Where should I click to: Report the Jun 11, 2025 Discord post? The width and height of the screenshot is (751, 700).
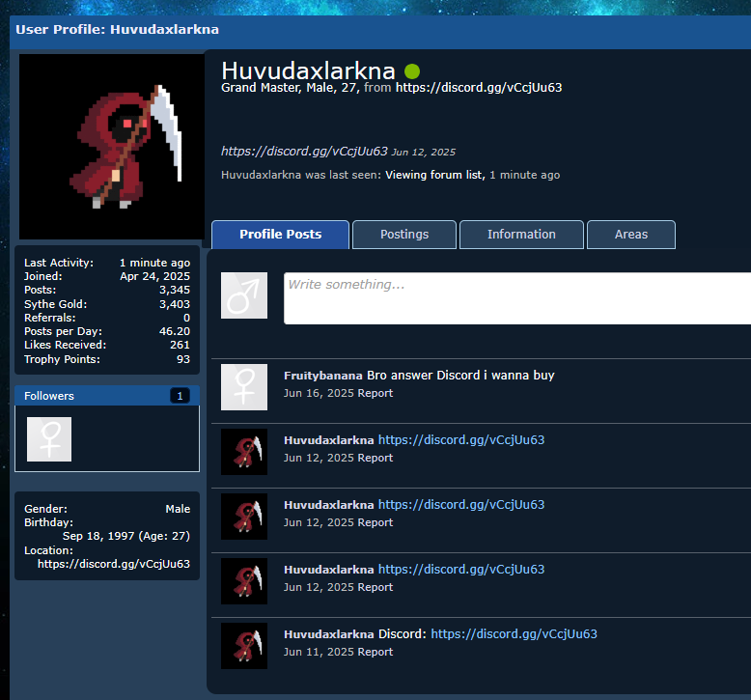click(375, 652)
